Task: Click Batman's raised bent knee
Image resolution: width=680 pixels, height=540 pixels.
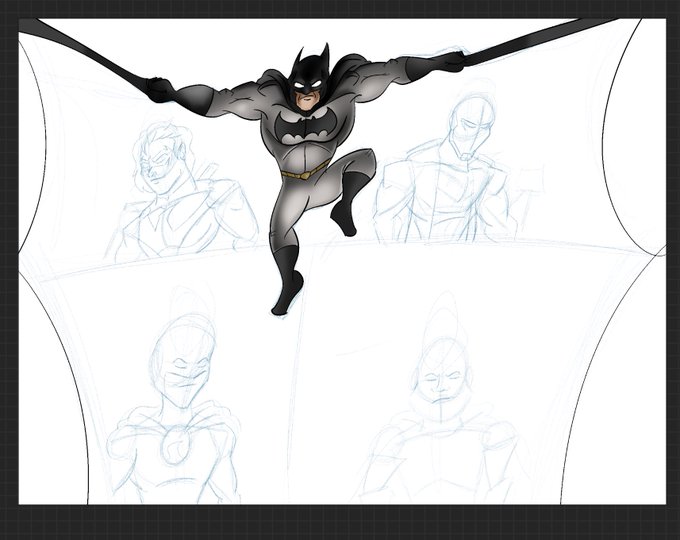Action: tap(361, 161)
